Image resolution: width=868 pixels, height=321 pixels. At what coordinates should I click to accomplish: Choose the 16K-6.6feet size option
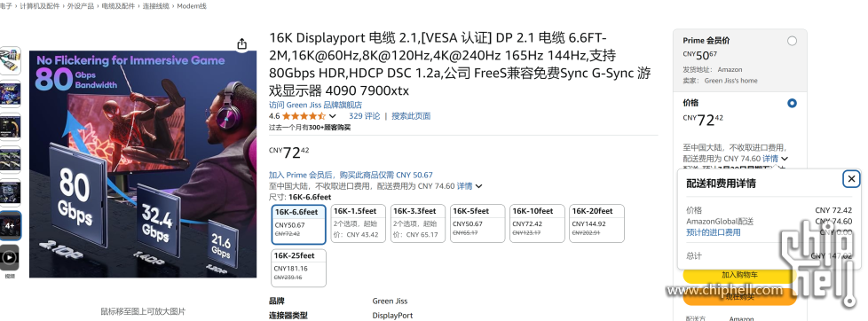(299, 224)
